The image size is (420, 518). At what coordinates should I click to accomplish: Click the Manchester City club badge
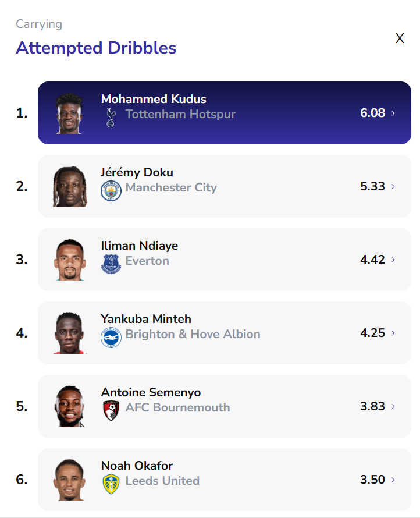[111, 190]
